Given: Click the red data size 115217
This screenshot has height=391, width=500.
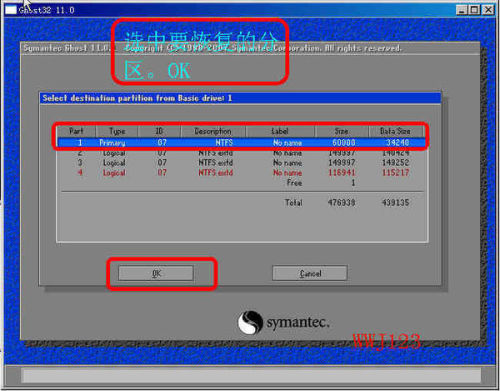Looking at the screenshot, I should point(395,173).
